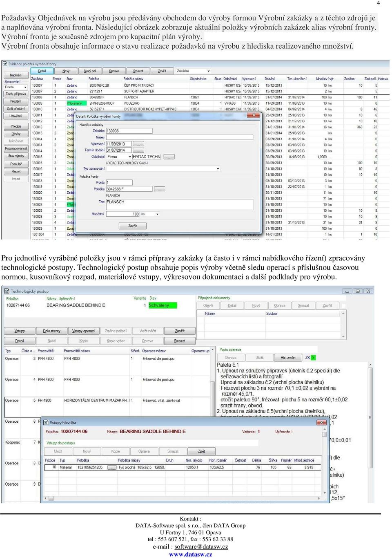Open software@datasw.cz email link

point(201,547)
